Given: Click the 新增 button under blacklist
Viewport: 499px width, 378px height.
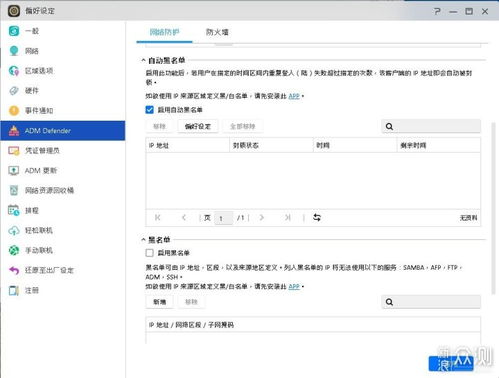Looking at the screenshot, I should tap(159, 302).
